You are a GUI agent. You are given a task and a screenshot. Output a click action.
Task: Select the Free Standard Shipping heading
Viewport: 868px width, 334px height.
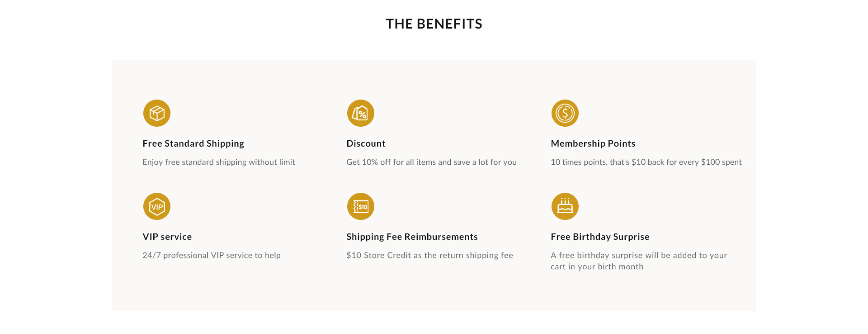tap(193, 143)
